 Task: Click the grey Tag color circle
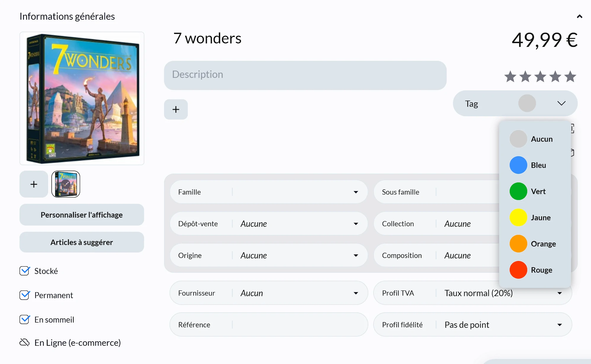pyautogui.click(x=527, y=103)
